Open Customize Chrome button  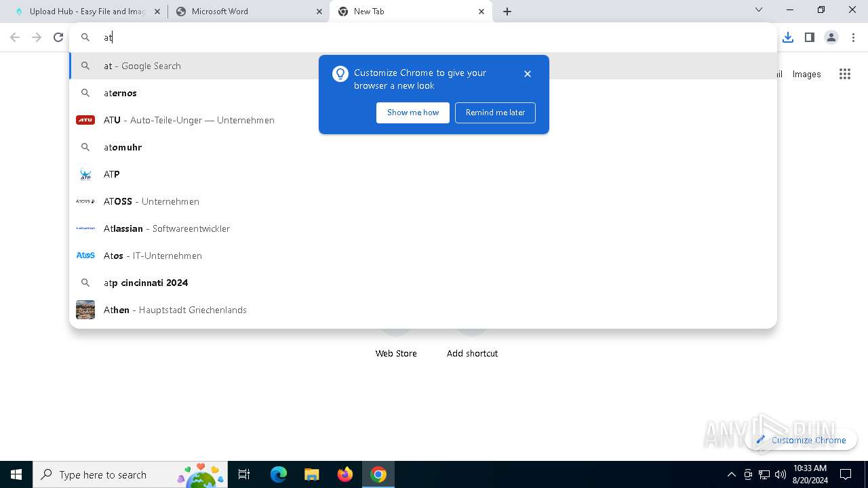[801, 440]
